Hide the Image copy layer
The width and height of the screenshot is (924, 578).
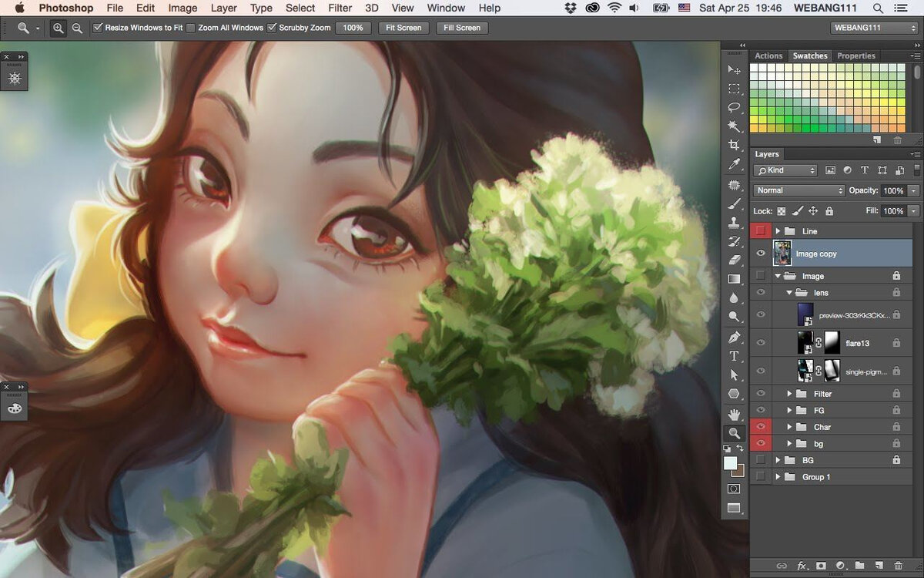pos(761,253)
